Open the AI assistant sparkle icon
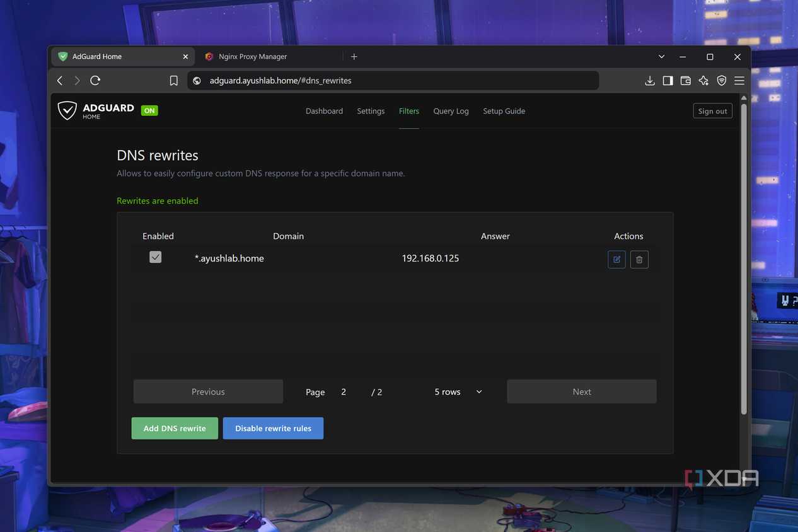 click(x=703, y=81)
